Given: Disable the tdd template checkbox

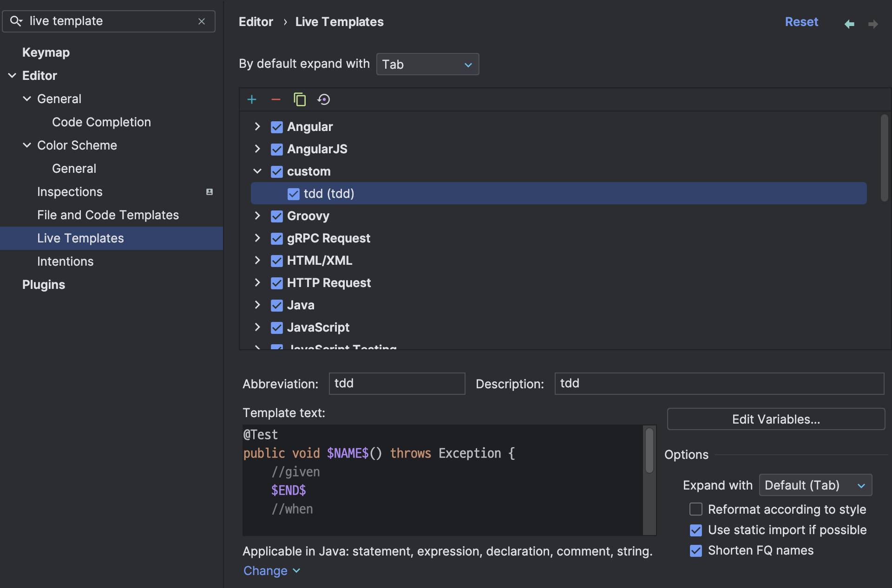Looking at the screenshot, I should click(293, 194).
